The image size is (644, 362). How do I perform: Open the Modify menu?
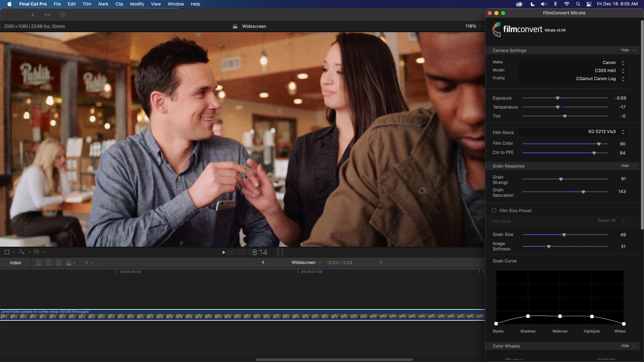pyautogui.click(x=137, y=4)
